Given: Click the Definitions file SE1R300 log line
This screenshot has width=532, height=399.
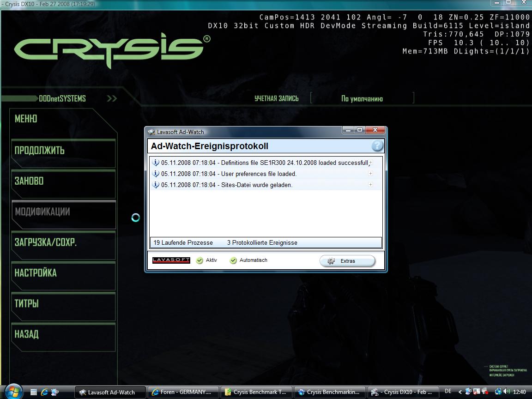Looking at the screenshot, I should (266, 163).
